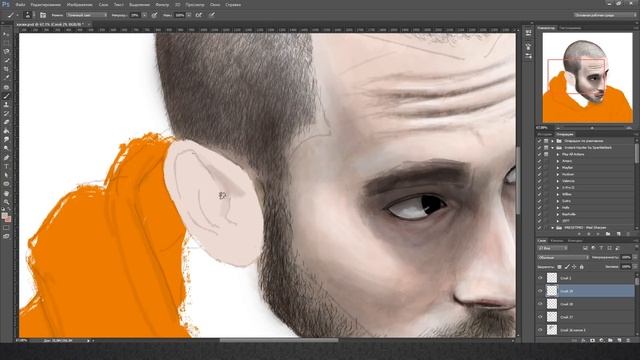This screenshot has width=640, height=360.
Task: Select the Smudge tool
Action: (x=6, y=140)
